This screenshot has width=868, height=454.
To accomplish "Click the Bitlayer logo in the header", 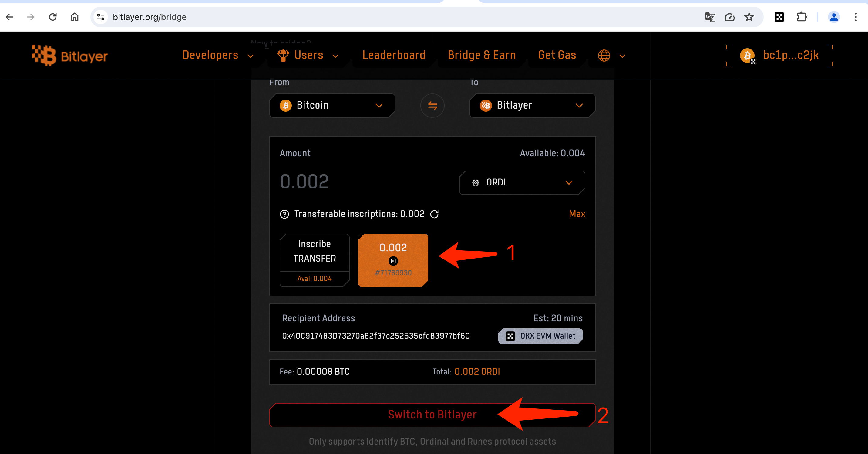I will tap(70, 56).
